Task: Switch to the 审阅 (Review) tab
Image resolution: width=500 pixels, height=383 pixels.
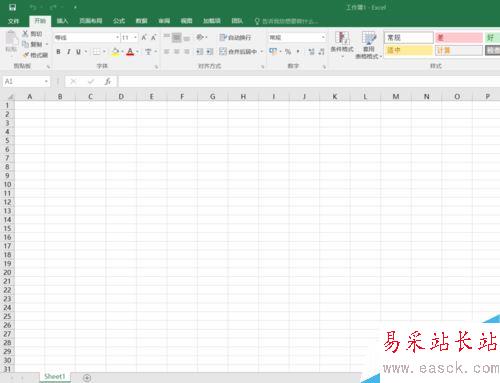Action: pos(164,21)
